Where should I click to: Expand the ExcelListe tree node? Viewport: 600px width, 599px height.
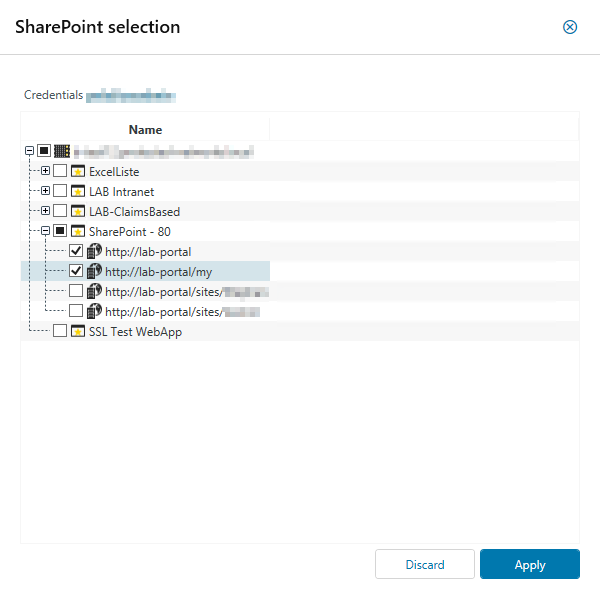[45, 171]
